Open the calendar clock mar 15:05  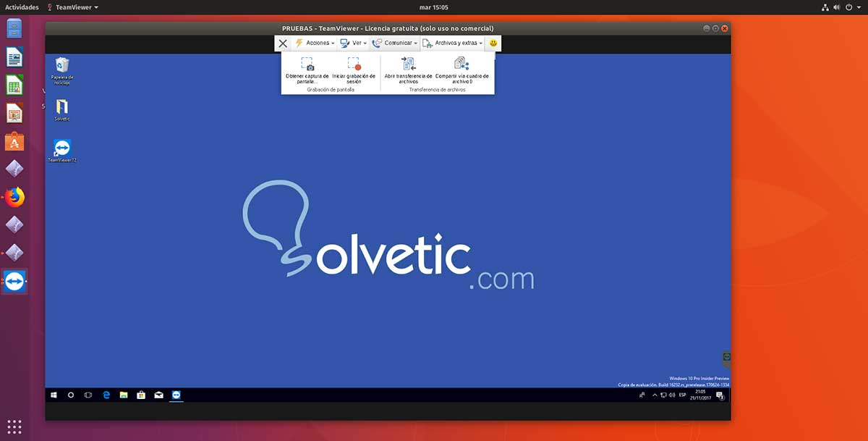pos(434,7)
